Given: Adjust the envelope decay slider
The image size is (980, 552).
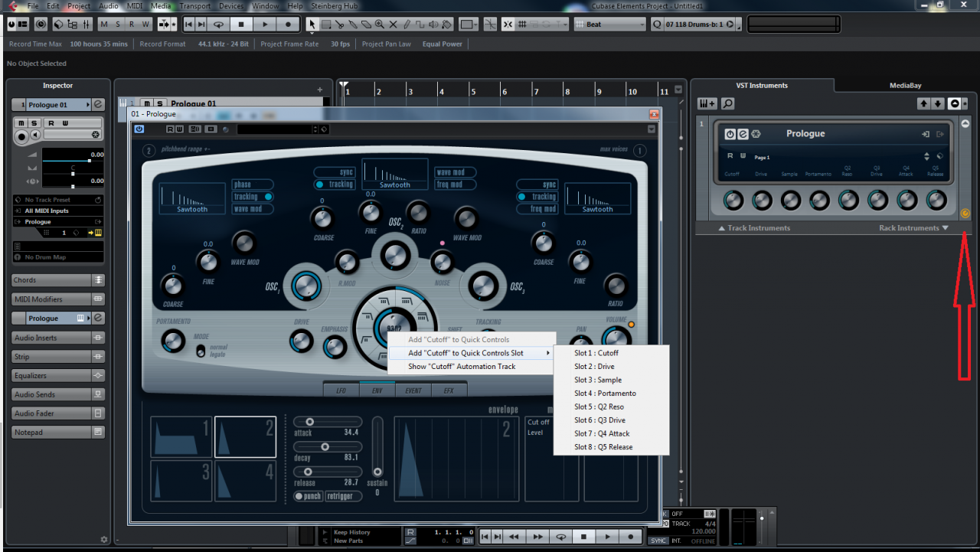Looking at the screenshot, I should [326, 446].
